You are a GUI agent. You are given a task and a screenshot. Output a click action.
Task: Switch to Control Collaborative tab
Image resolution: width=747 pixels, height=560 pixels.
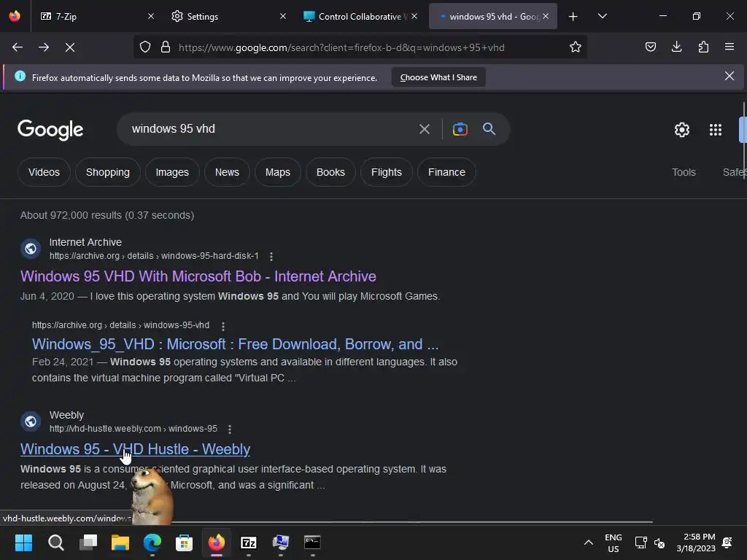click(x=355, y=17)
